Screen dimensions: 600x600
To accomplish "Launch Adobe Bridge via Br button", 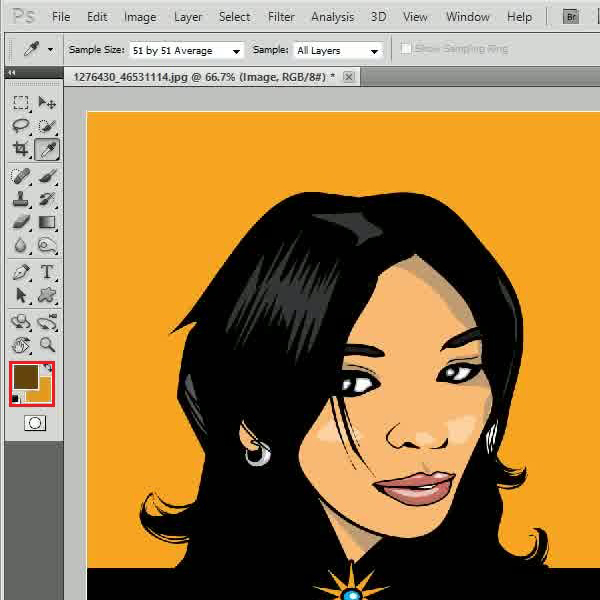I will 571,17.
